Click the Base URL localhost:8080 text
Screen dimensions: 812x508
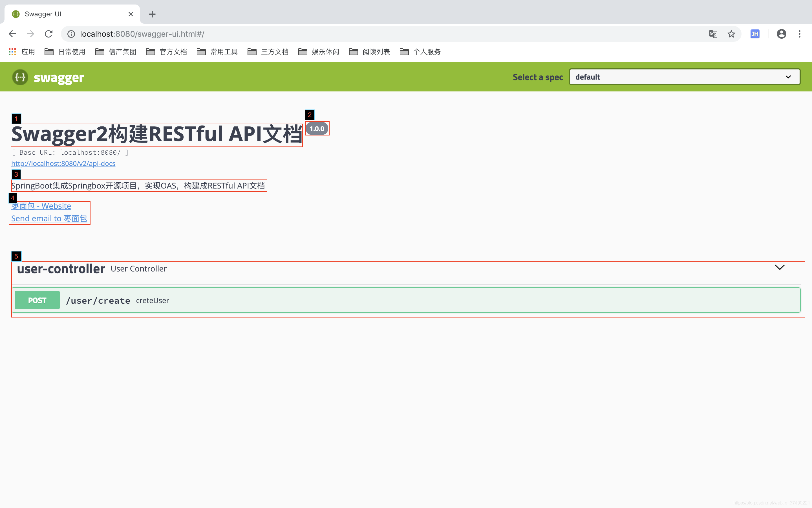click(x=70, y=152)
